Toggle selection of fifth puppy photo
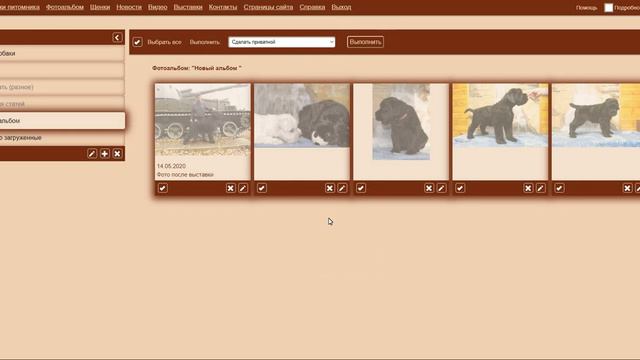Viewport: 640px width, 360px height. (x=559, y=188)
